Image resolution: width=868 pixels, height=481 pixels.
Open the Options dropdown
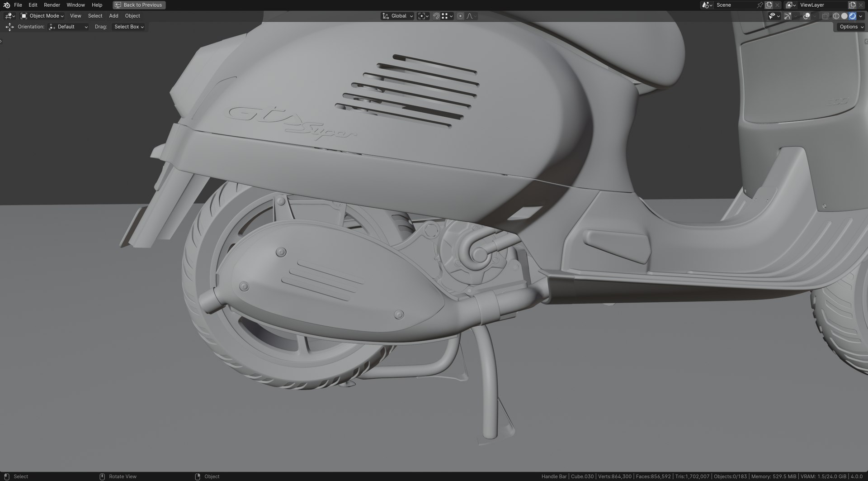pyautogui.click(x=850, y=27)
